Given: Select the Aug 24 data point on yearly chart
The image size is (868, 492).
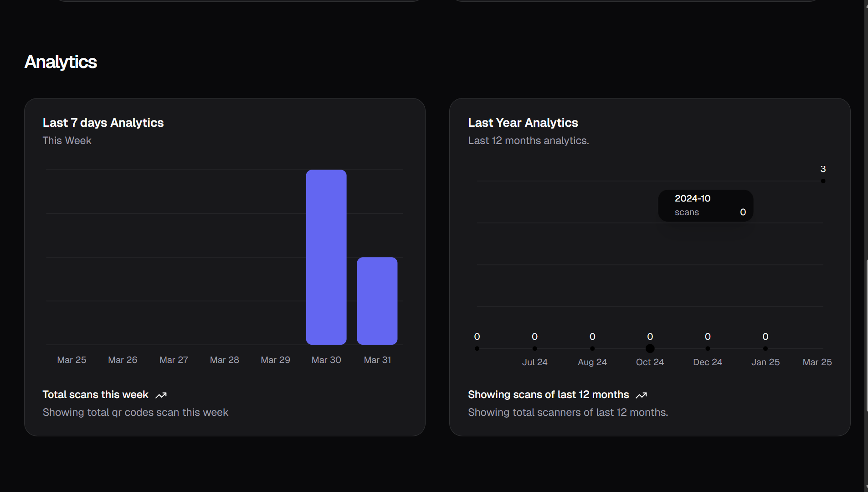Looking at the screenshot, I should coord(592,348).
